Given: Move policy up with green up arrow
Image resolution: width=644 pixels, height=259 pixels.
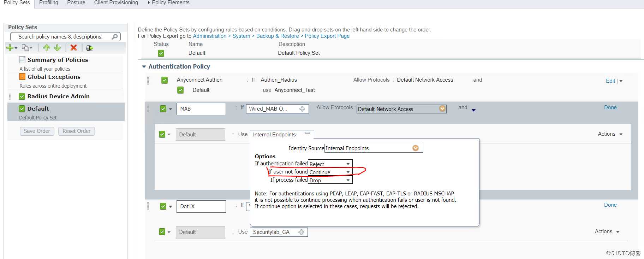Looking at the screenshot, I should pos(46,48).
